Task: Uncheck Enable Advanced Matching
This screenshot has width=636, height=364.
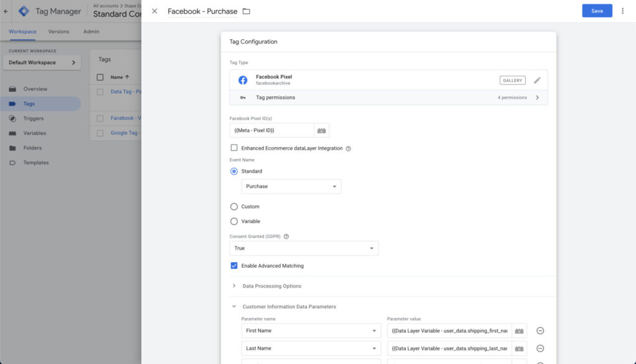Action: tap(234, 265)
